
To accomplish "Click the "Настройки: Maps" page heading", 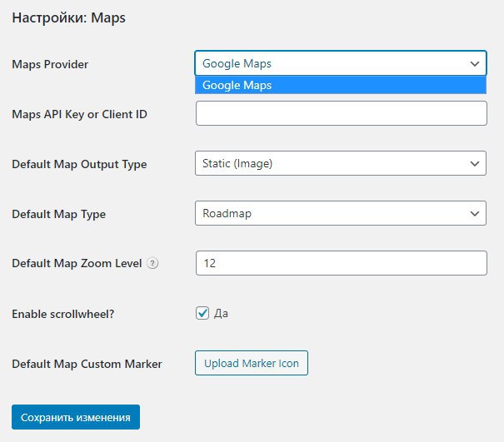I will coord(69,18).
